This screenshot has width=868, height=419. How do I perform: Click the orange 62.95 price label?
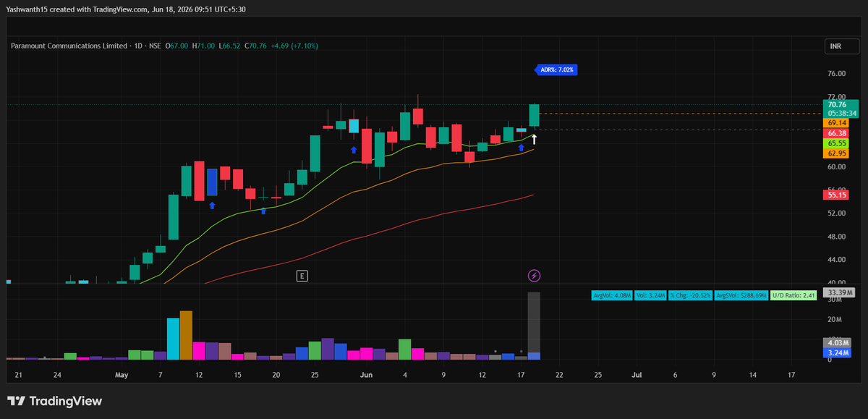pos(836,153)
